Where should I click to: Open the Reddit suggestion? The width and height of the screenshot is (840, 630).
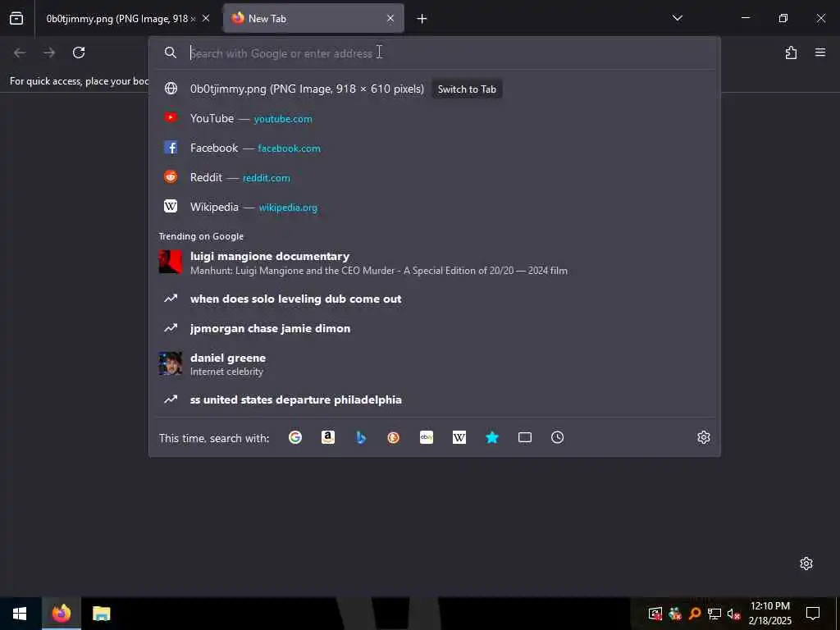[x=435, y=177]
